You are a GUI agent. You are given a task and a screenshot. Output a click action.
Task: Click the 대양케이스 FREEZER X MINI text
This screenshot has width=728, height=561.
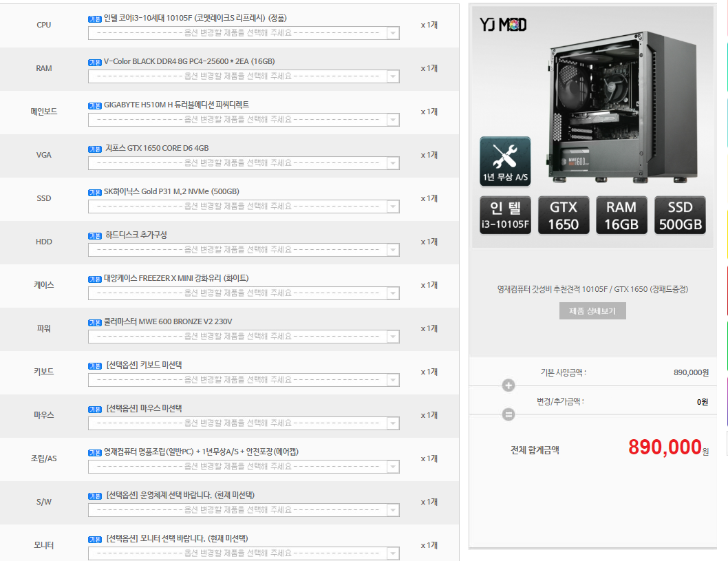pos(176,278)
